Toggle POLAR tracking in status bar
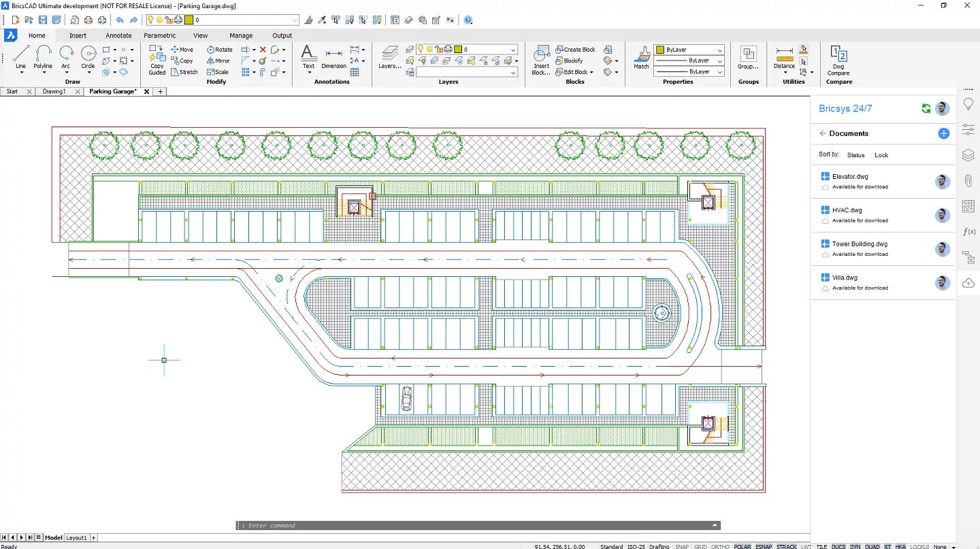 742,546
